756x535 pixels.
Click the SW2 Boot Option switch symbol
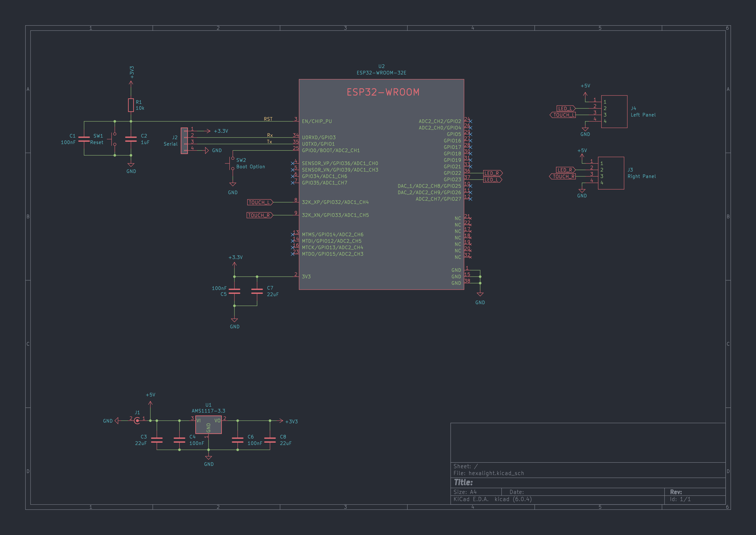pyautogui.click(x=232, y=163)
